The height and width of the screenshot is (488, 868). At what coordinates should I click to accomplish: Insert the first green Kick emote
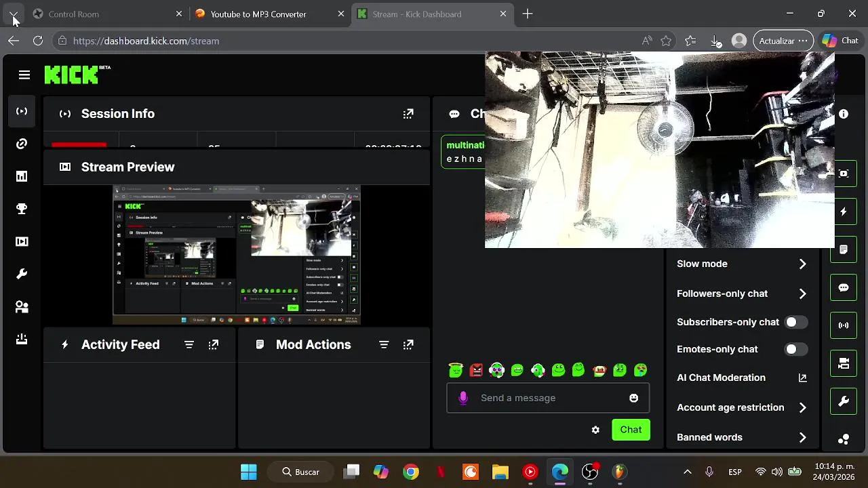pos(456,370)
